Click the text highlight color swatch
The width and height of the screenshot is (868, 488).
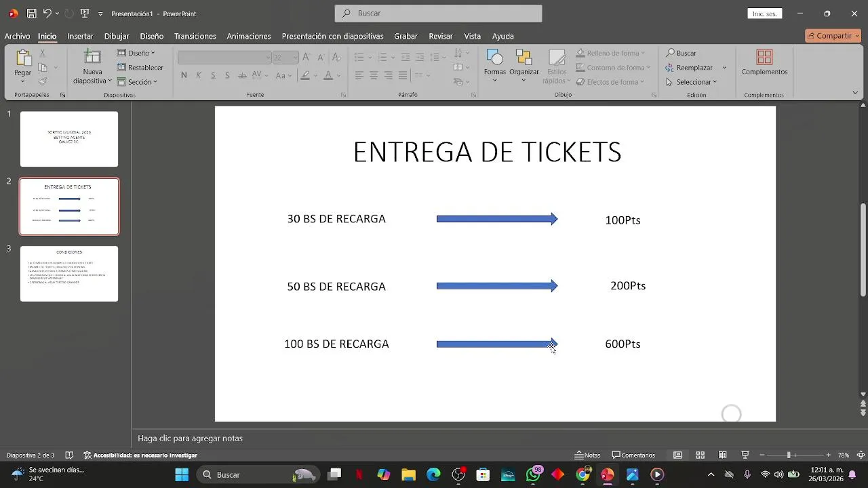point(305,75)
